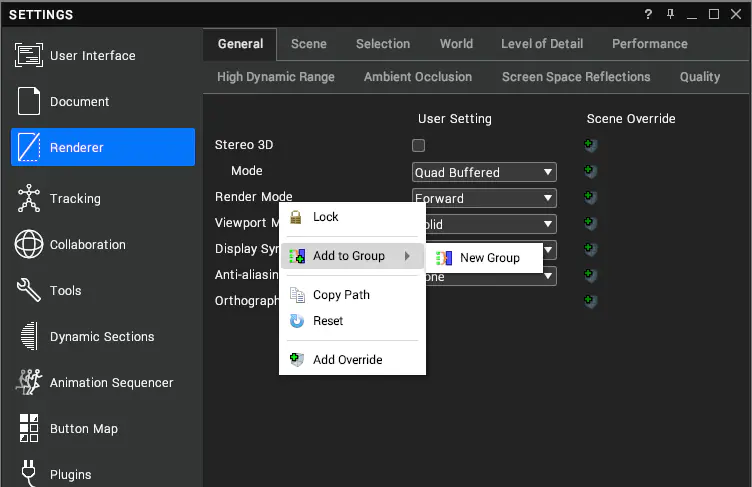Open the Collaboration settings globe icon
Image resolution: width=752 pixels, height=487 pixels.
[x=29, y=244]
